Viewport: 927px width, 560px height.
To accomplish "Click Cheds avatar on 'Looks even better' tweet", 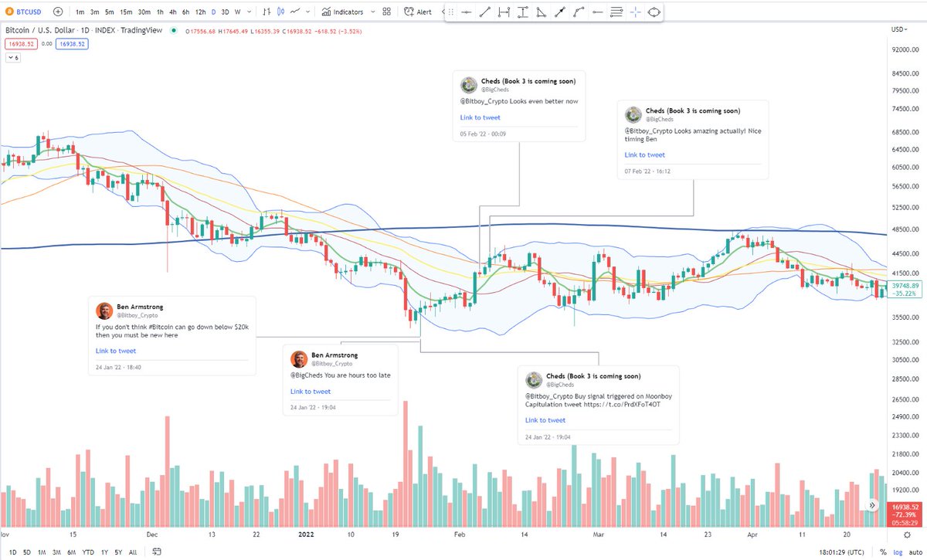I will [469, 85].
